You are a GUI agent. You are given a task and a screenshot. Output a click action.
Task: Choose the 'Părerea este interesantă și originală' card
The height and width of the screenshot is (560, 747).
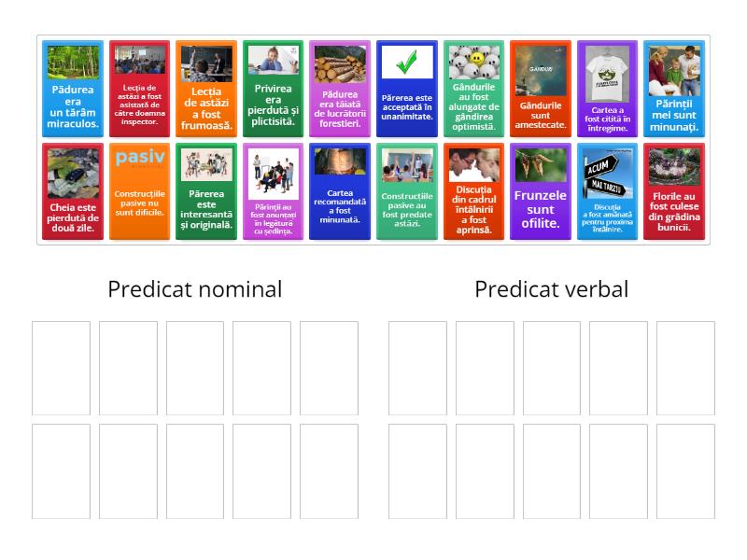(206, 191)
